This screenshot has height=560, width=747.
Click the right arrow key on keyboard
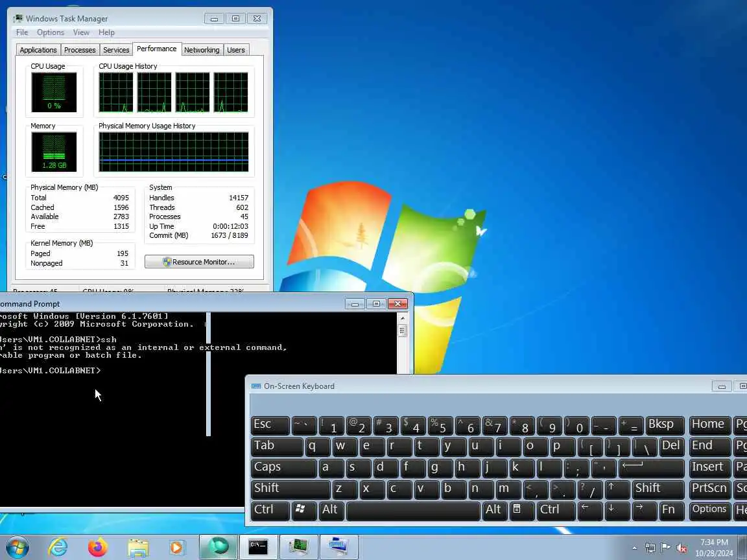click(x=644, y=511)
